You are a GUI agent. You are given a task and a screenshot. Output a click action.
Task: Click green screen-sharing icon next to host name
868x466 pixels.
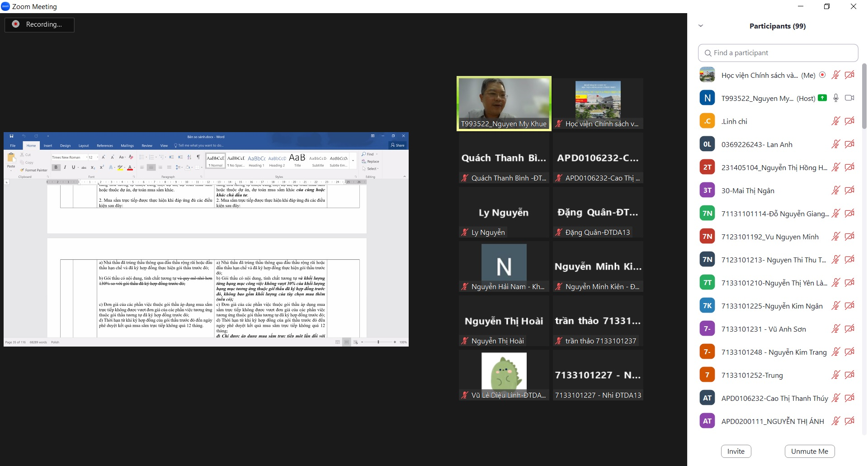(822, 98)
